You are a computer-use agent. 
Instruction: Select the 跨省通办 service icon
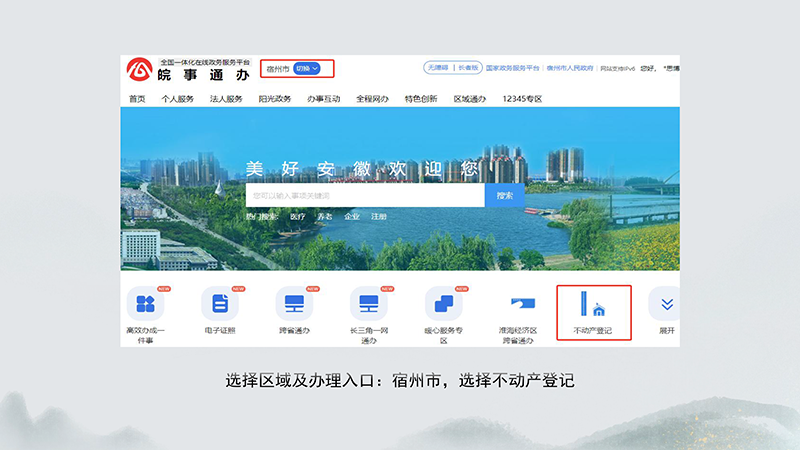click(295, 303)
